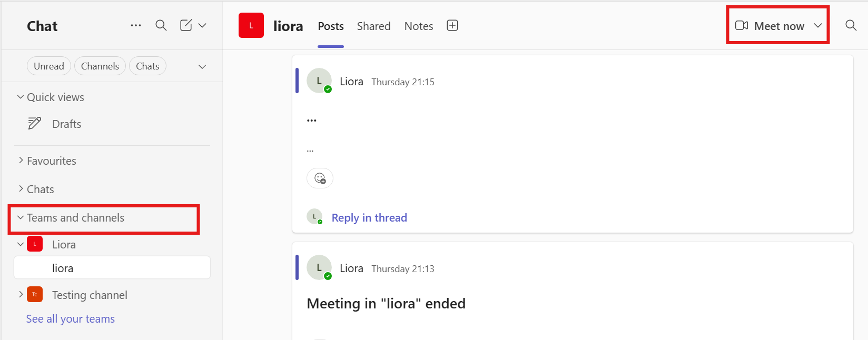
Task: Expand the Testing channel team
Action: pyautogui.click(x=21, y=294)
